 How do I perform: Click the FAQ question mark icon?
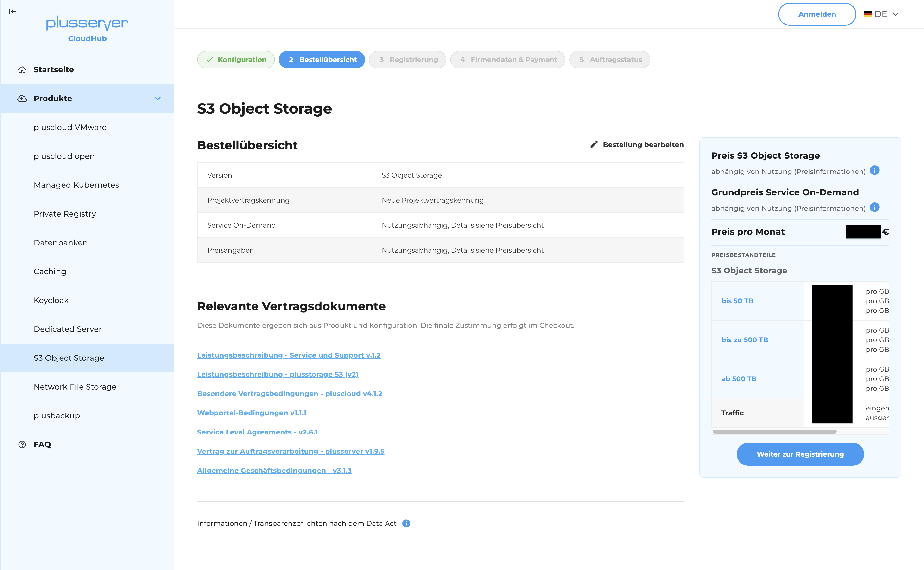point(22,445)
